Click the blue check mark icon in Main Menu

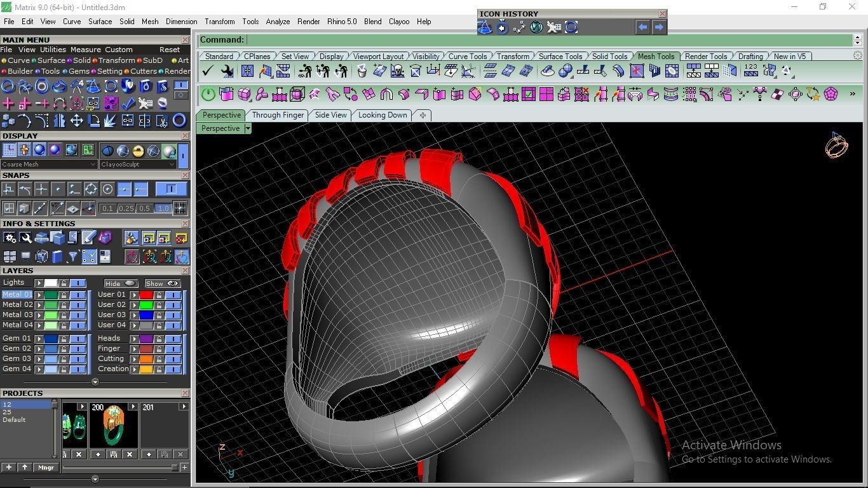(128, 103)
